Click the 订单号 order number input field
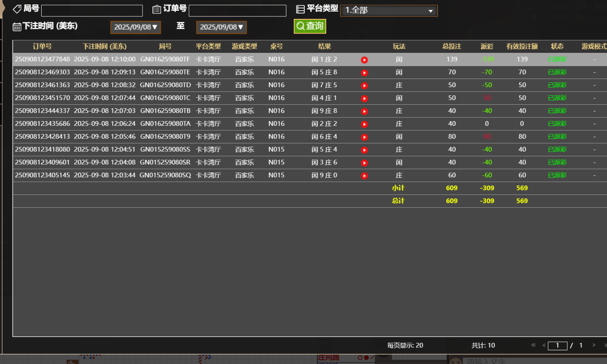Screen dimensions: 607x364 (x=237, y=11)
